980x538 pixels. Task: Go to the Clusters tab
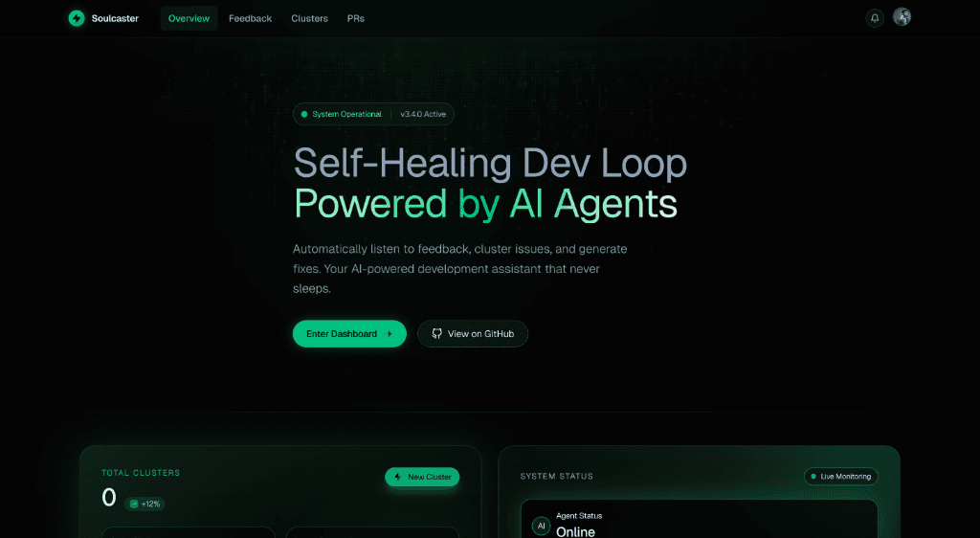(309, 19)
